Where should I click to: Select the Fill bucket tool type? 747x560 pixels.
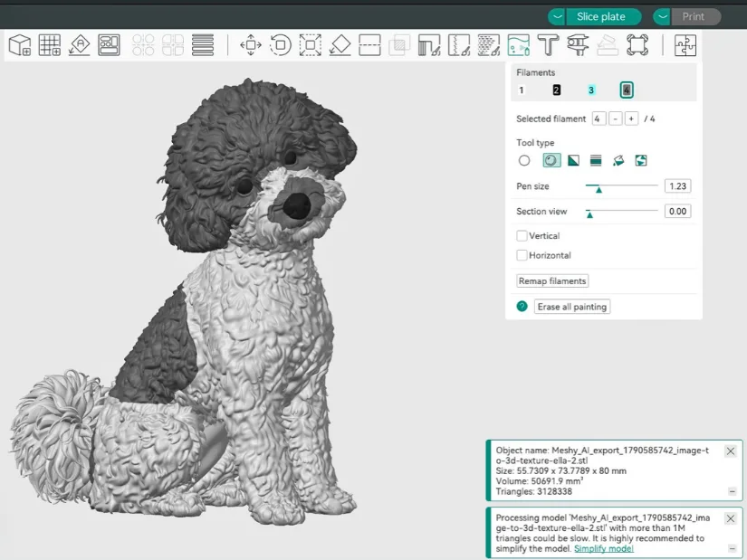click(x=618, y=160)
